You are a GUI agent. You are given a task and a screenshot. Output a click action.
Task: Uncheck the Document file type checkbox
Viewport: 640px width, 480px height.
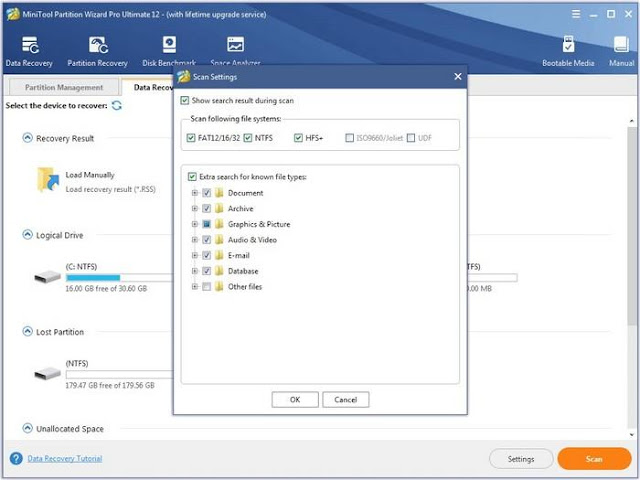[x=207, y=193]
